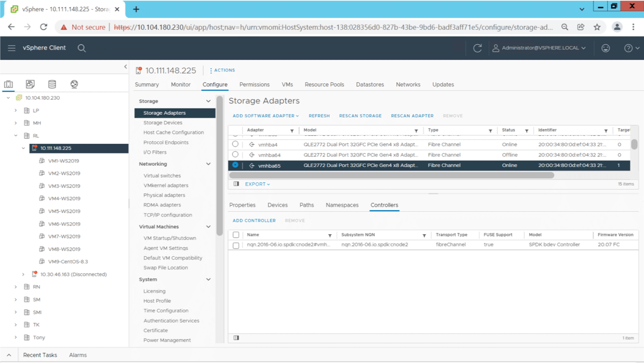This screenshot has height=363, width=644.
Task: Open browser zoom magnifier icon
Action: [565, 27]
